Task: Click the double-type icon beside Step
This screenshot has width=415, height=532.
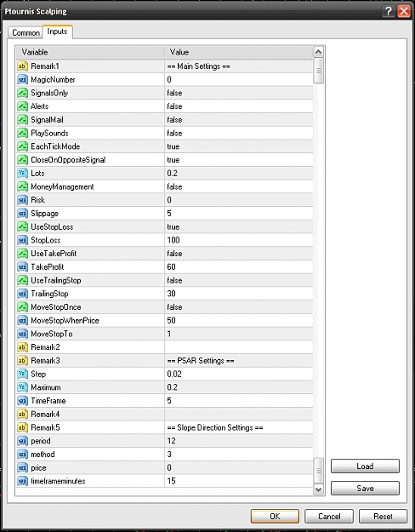Action: (22, 374)
